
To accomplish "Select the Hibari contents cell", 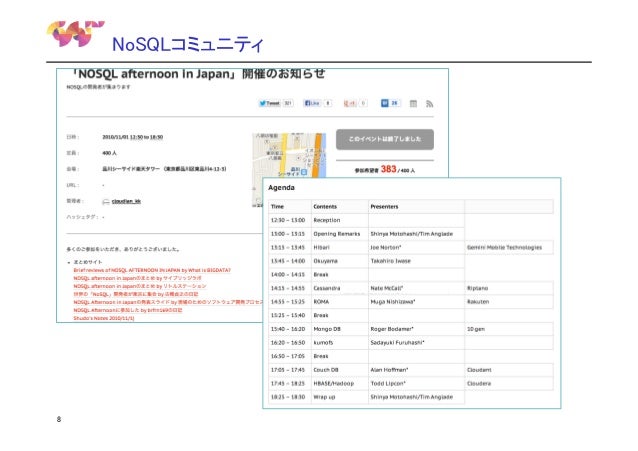I will click(340, 247).
